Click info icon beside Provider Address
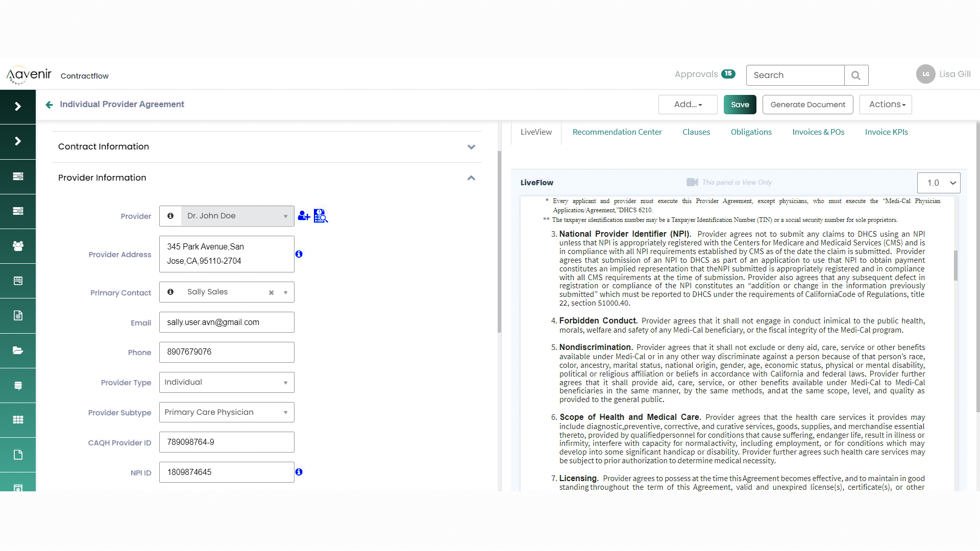This screenshot has height=551, width=980. [x=299, y=254]
